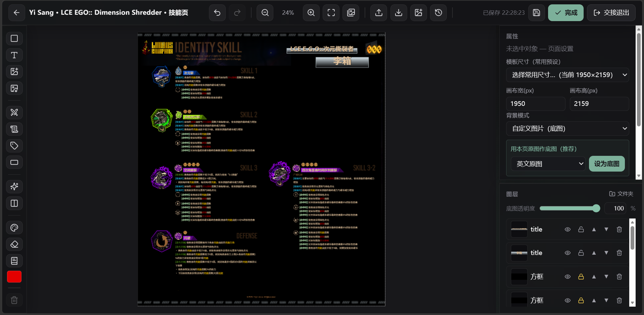Click the properties panel scrollbar down arrow
644x315 pixels.
coord(639,176)
